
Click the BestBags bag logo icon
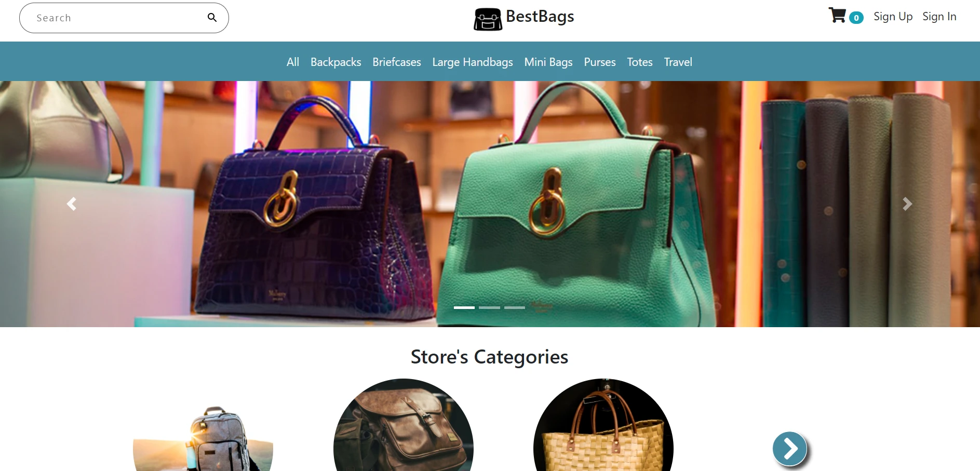(488, 20)
